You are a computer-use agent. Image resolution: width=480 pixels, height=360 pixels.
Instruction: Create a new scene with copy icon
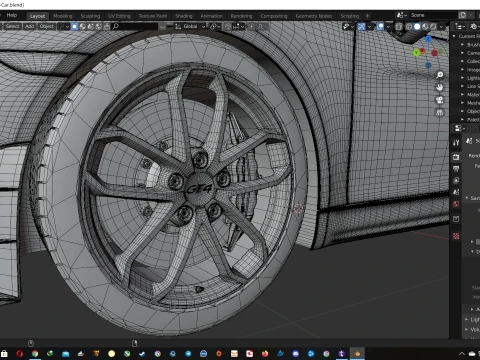462,15
